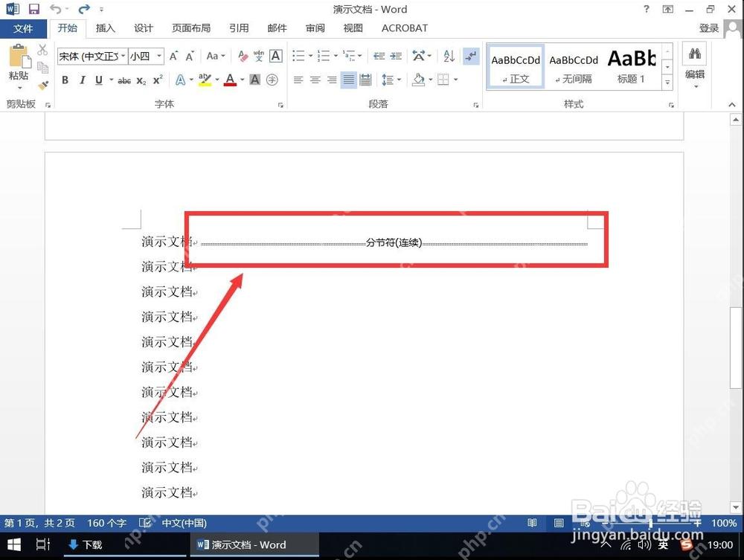
Task: Cut selection with the scissors icon
Action: pyautogui.click(x=42, y=50)
